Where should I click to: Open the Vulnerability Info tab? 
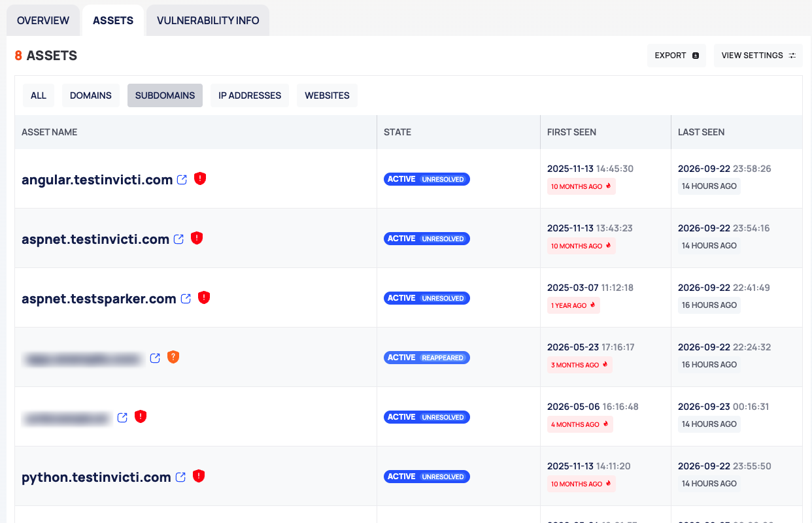208,21
